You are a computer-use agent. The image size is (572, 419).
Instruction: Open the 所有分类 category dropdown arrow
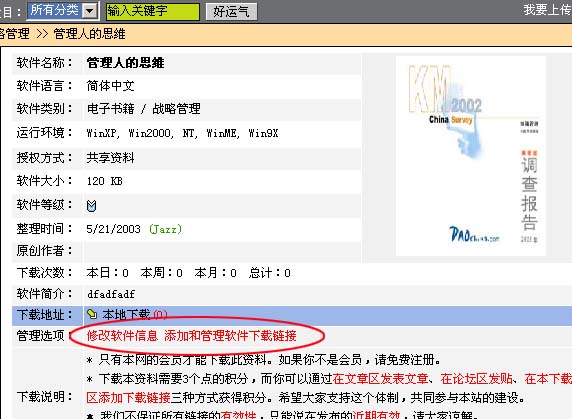(x=90, y=11)
